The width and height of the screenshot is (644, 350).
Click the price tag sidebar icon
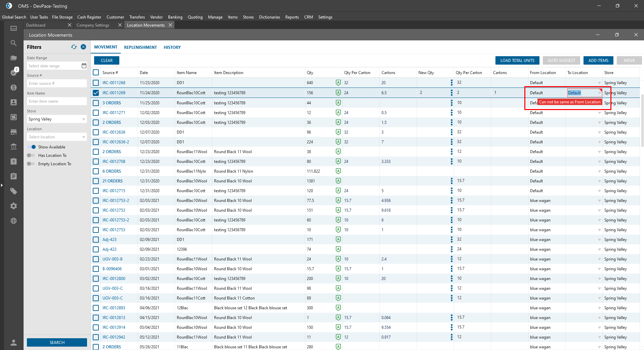13,191
